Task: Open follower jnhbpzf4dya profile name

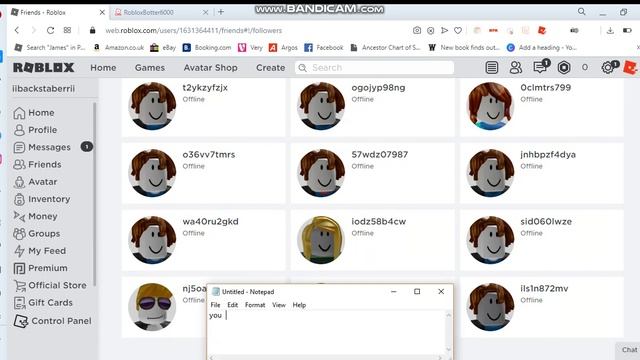Action: tap(548, 155)
